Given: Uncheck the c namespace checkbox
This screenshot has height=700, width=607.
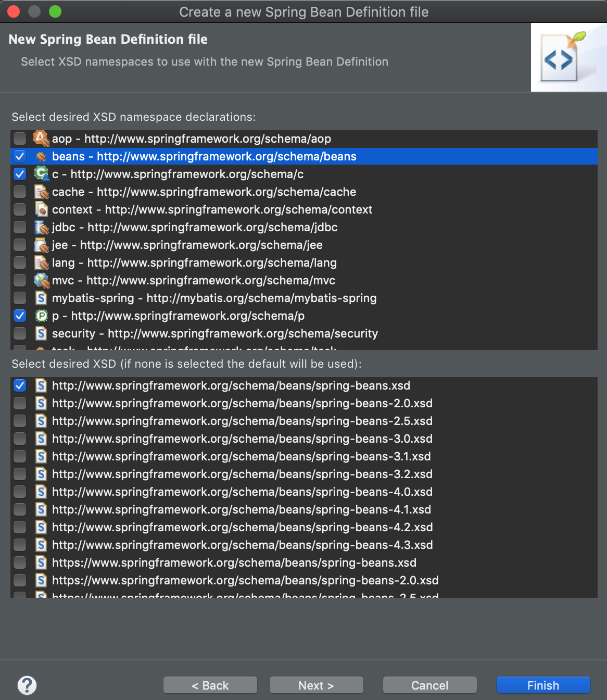Looking at the screenshot, I should tap(20, 174).
